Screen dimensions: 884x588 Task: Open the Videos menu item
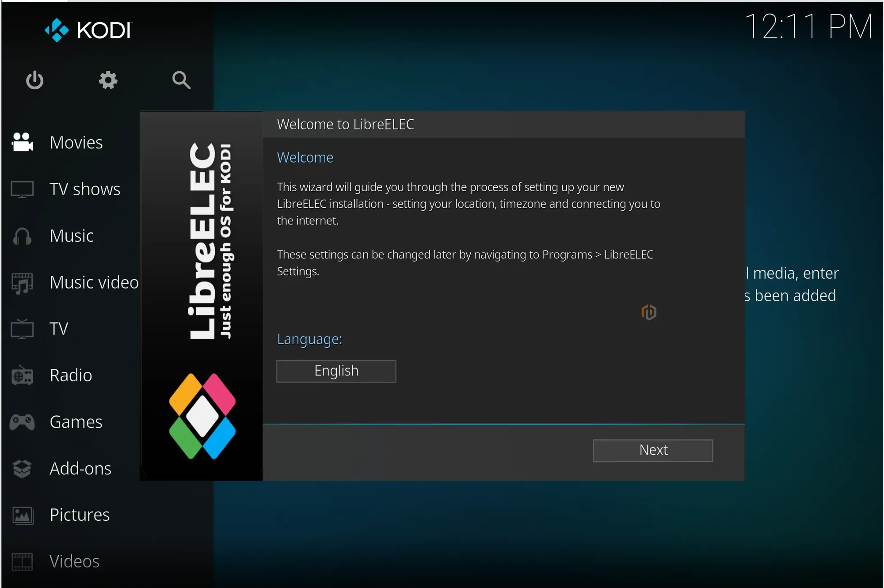pos(74,561)
